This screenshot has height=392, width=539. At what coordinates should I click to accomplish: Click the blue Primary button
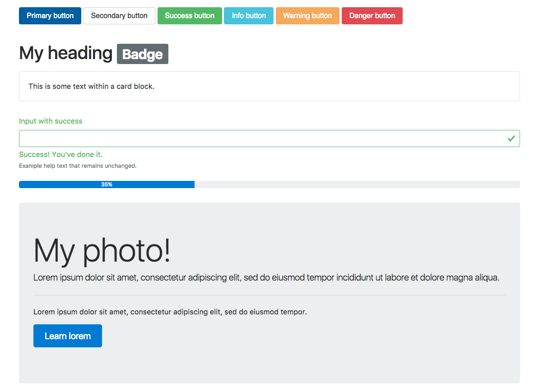click(50, 16)
